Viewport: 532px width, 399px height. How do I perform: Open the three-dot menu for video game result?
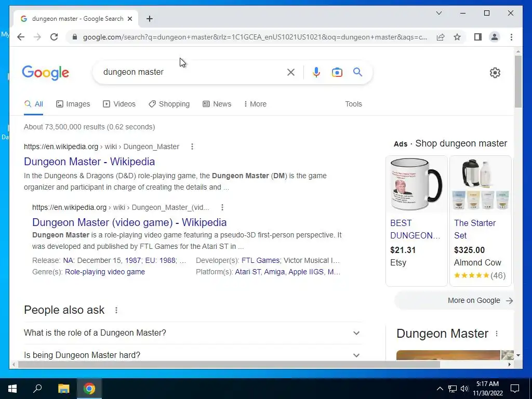click(222, 207)
